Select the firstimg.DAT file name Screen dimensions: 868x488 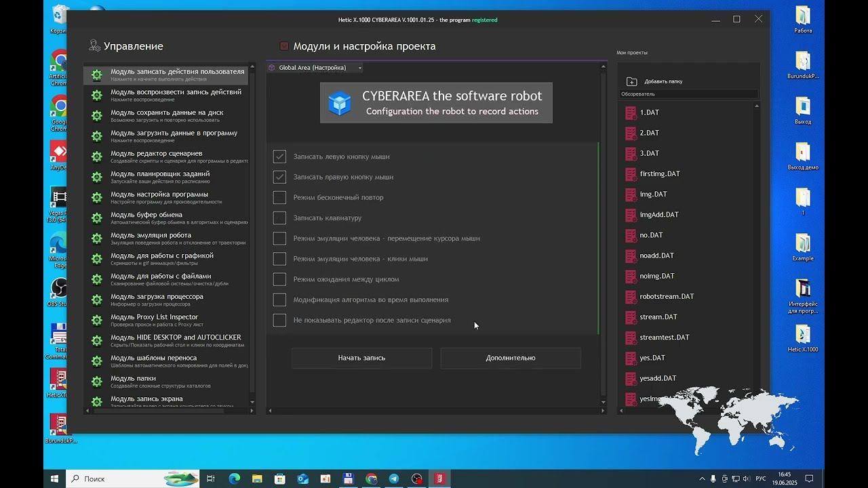click(x=660, y=174)
